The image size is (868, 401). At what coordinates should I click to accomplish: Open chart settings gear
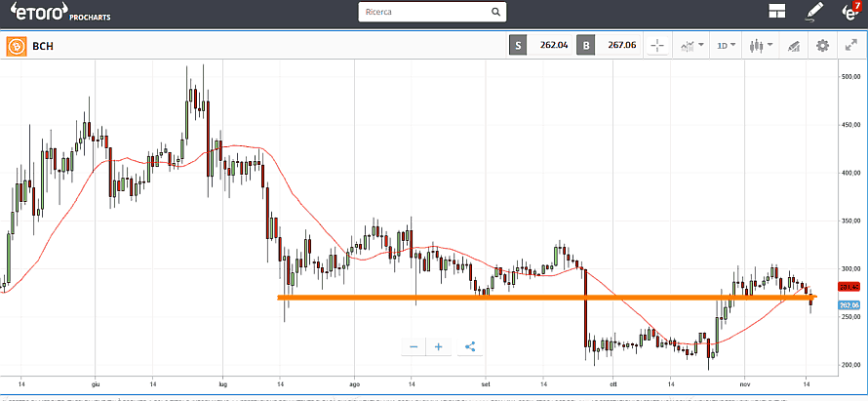[x=822, y=46]
